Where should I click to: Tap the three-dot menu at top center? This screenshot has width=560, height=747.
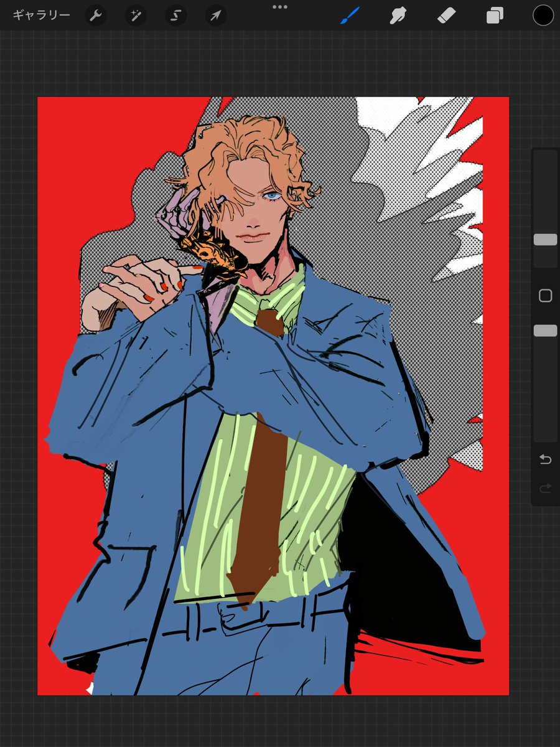(280, 7)
